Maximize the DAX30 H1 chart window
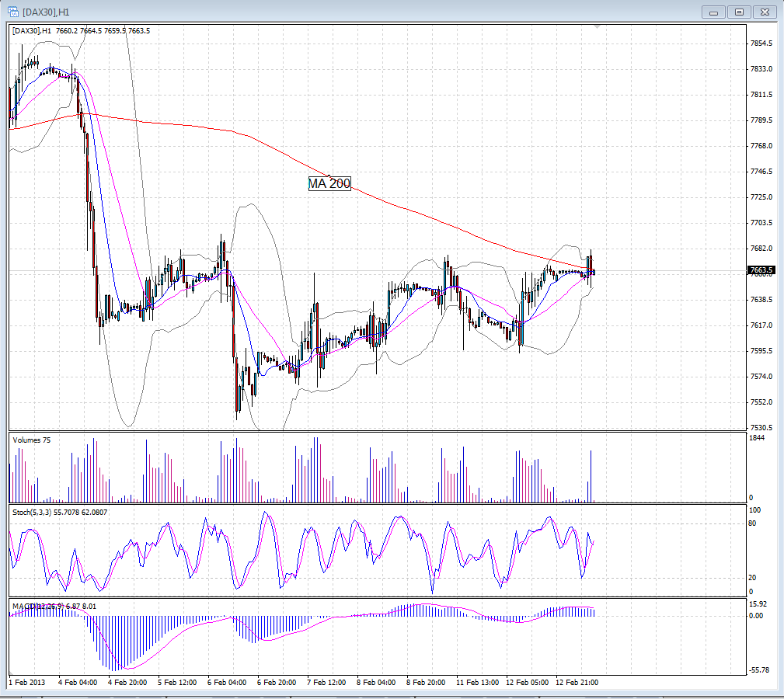This screenshot has width=784, height=699. 739,12
